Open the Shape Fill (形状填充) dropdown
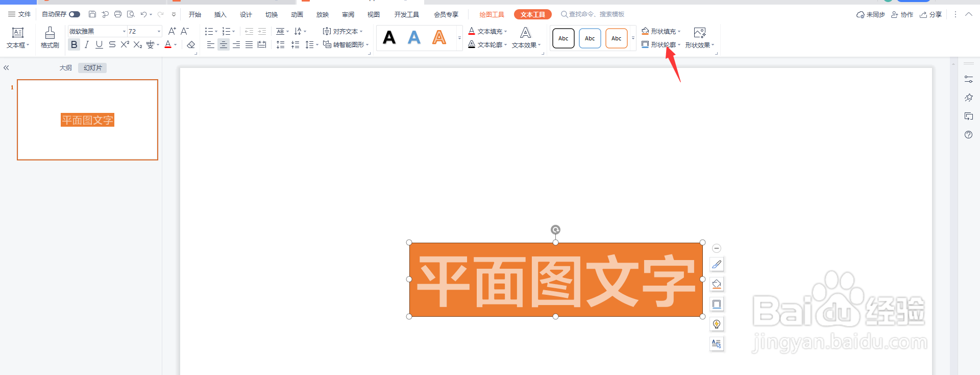 coord(661,32)
